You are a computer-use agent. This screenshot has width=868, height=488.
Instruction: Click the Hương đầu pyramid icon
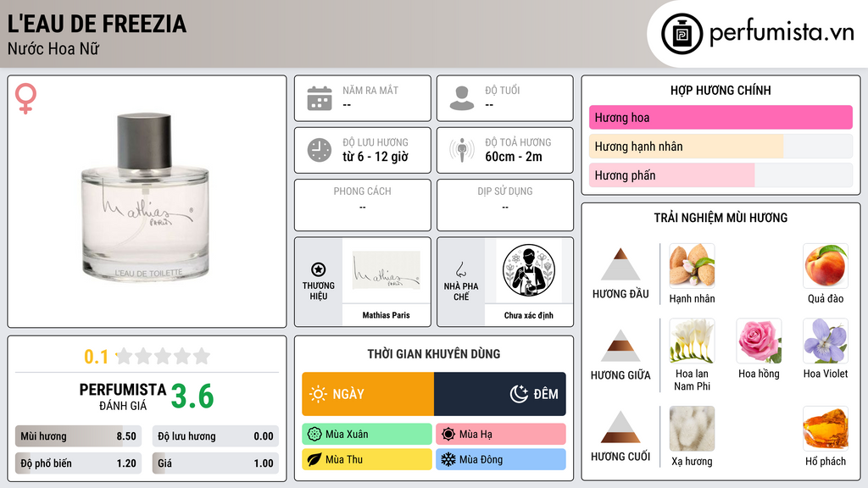tap(620, 264)
